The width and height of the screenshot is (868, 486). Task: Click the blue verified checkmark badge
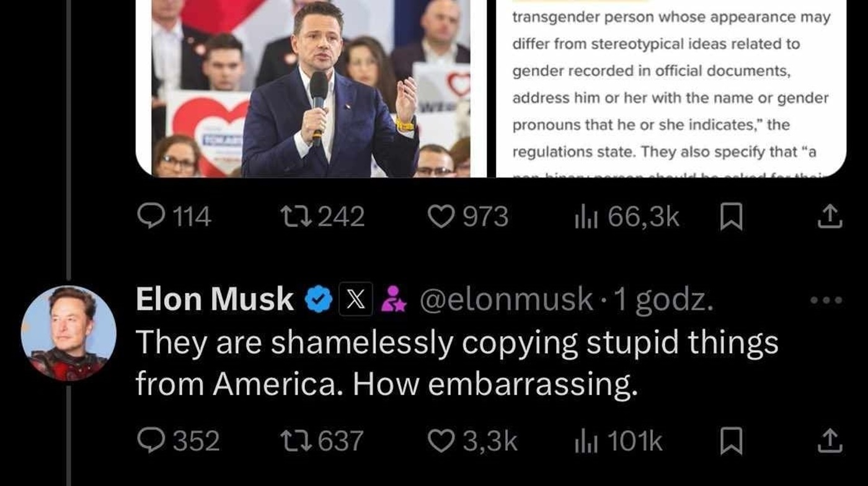pyautogui.click(x=319, y=301)
